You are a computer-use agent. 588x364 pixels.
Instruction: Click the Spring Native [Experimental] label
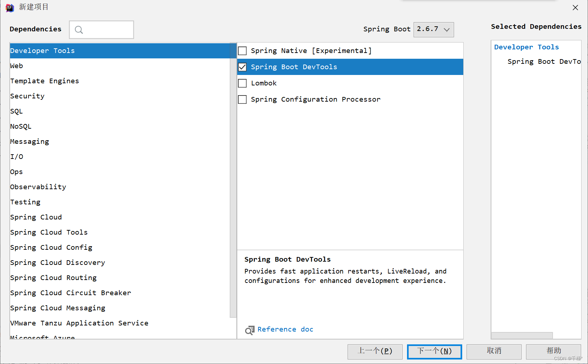tap(311, 51)
